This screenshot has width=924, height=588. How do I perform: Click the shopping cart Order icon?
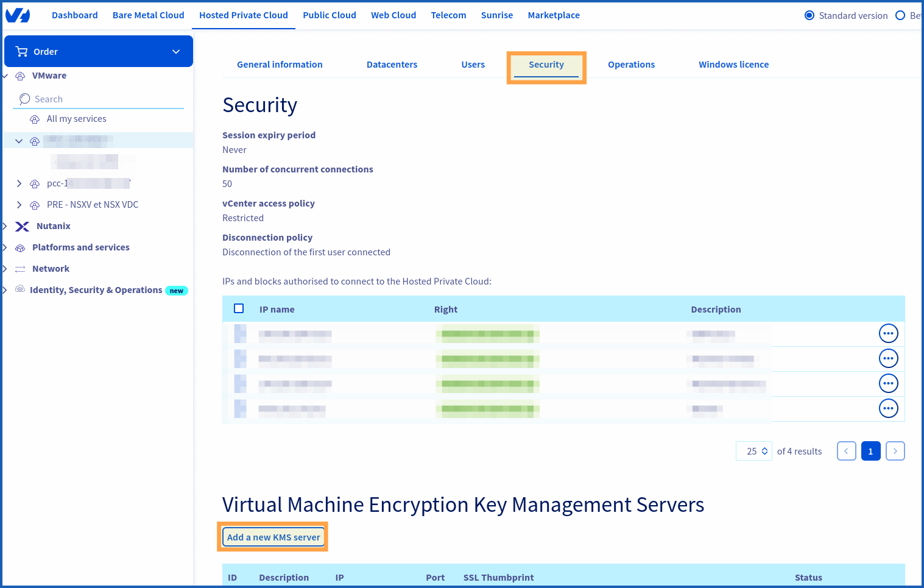(22, 52)
